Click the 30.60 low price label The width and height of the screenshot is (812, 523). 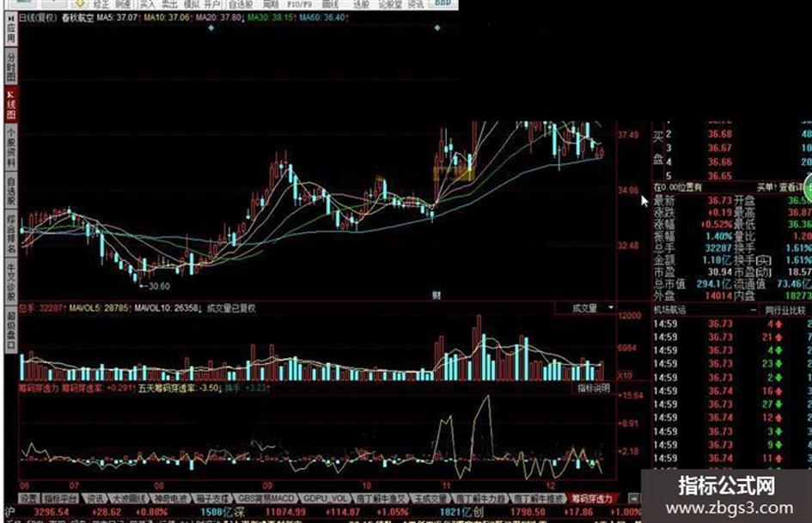tap(158, 286)
